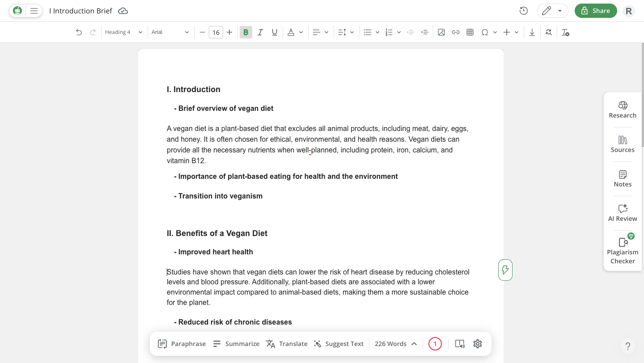Click the find and replace icon
This screenshot has height=363, width=644.
(x=549, y=32)
